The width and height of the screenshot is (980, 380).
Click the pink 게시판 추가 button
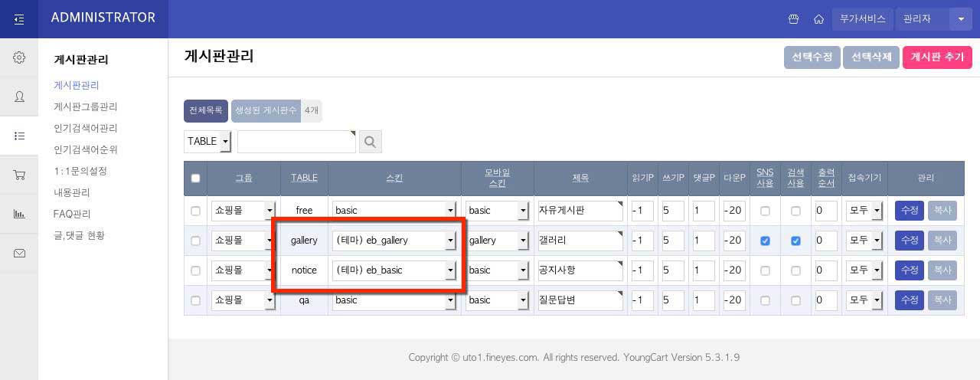[937, 57]
